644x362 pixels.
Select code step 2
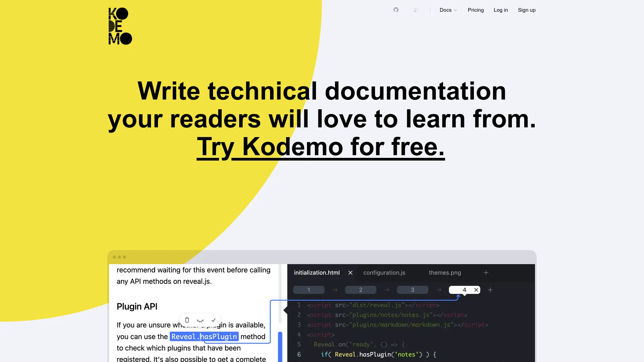coord(361,290)
